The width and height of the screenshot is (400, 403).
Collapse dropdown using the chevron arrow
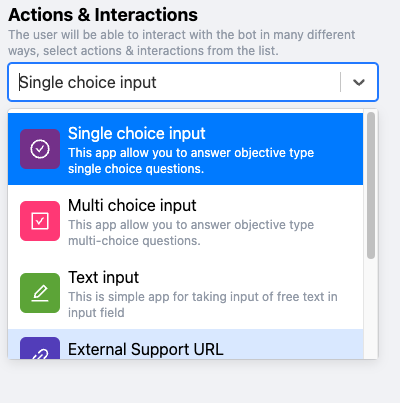tap(359, 82)
